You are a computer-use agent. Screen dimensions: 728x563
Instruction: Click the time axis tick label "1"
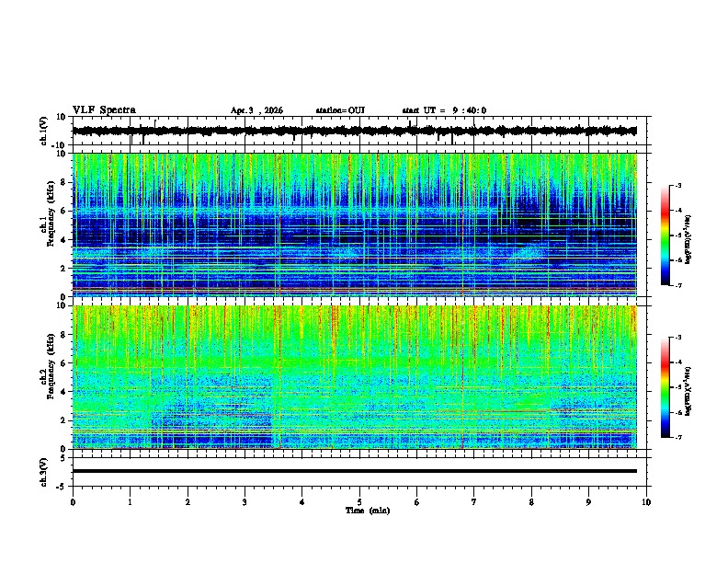(130, 502)
